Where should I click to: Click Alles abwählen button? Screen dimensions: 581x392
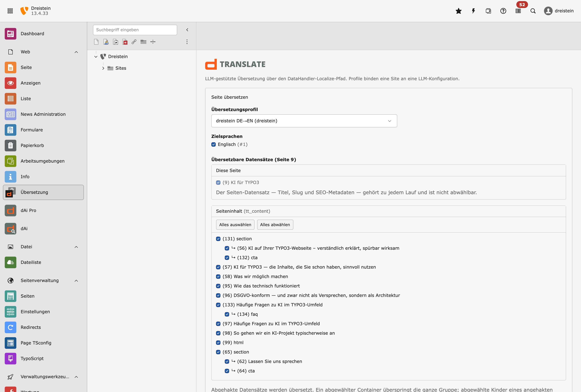click(x=275, y=225)
